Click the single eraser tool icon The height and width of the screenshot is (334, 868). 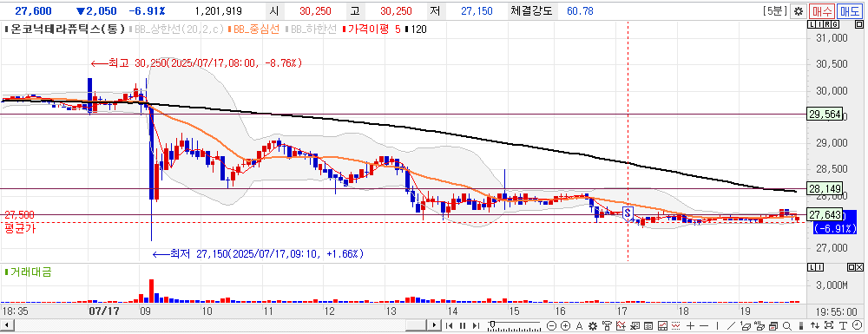tap(745, 325)
